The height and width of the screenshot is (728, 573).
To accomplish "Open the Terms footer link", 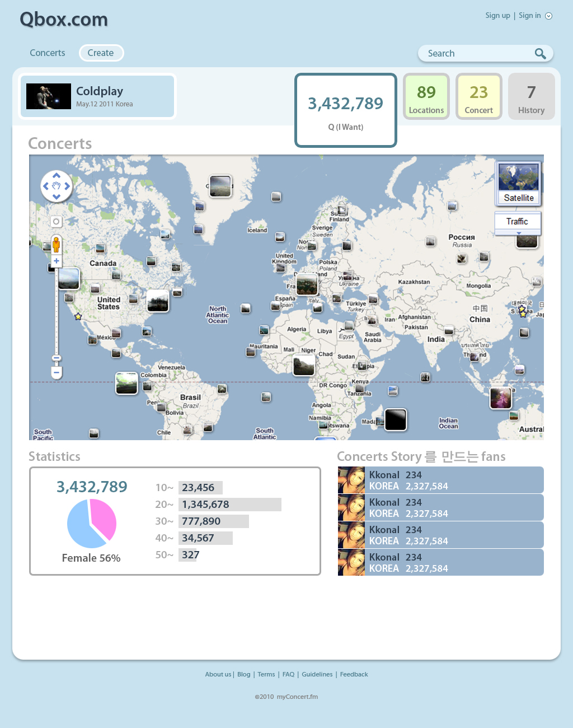I will 266,674.
